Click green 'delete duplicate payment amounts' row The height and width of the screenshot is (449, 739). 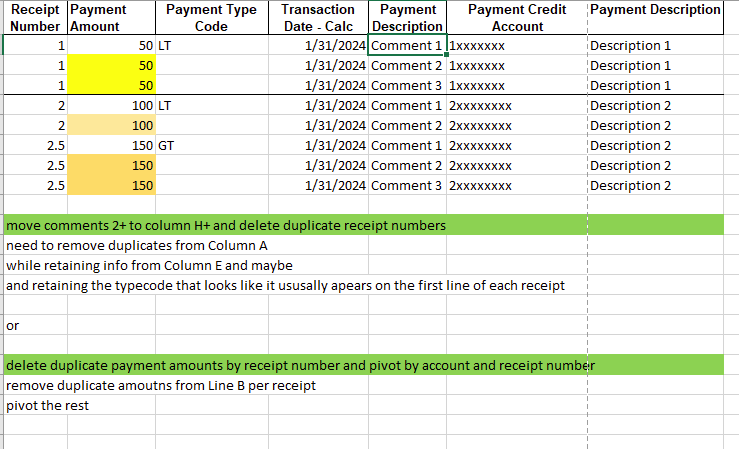[x=364, y=365]
